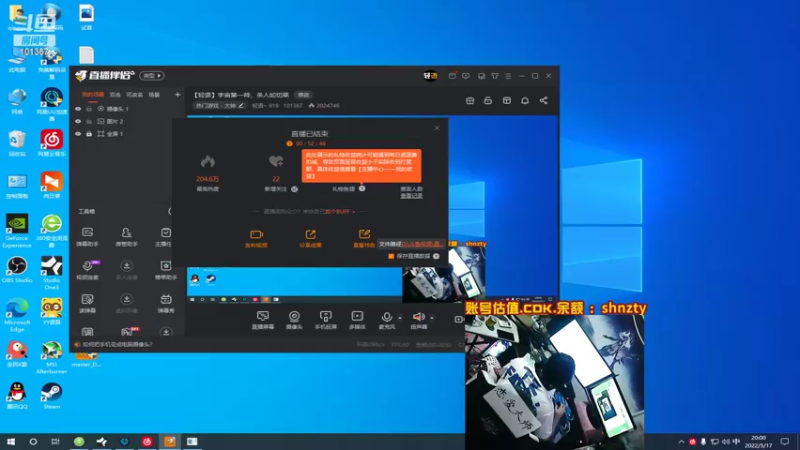Click the 修改 button next to stream title
800x450 pixels.
304,95
